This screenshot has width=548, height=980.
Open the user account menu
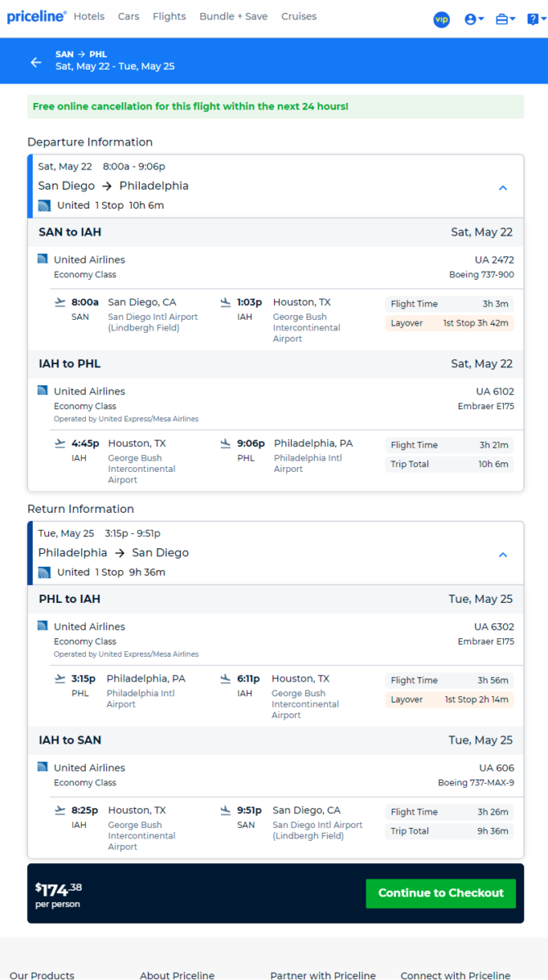(x=474, y=20)
